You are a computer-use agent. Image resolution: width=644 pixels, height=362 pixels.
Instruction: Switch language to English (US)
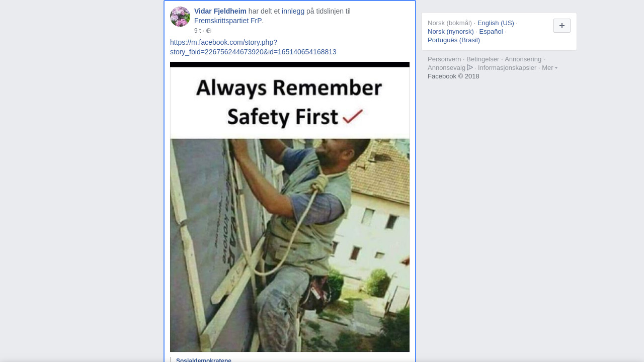point(496,23)
